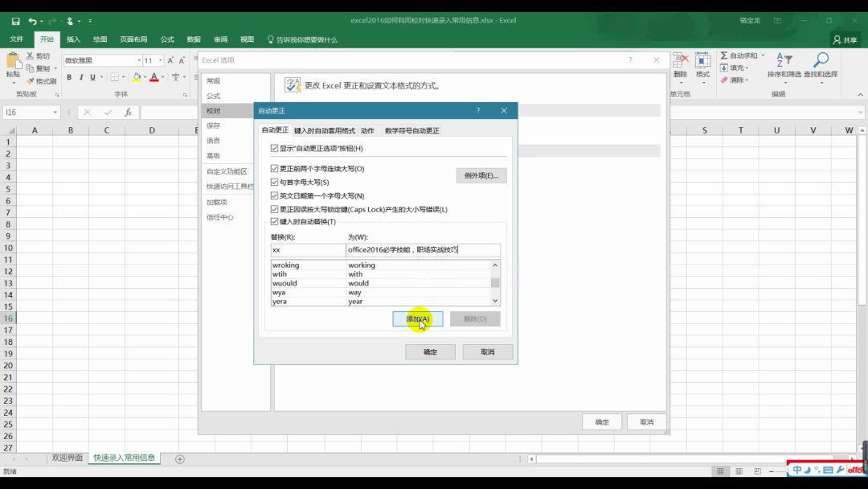Viewport: 868px width, 489px height.
Task: Disable 键入时自动替换 checkbox
Action: click(275, 222)
